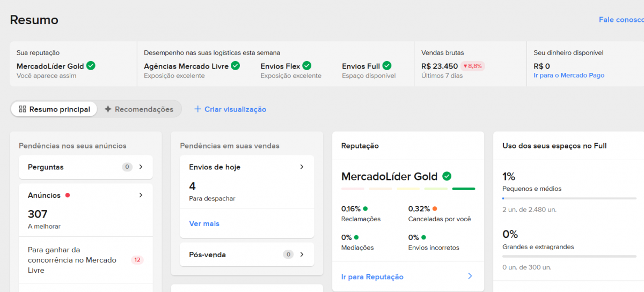This screenshot has width=644, height=292.
Task: Click the R$ 23.450 Vendas brutas value
Action: 440,66
